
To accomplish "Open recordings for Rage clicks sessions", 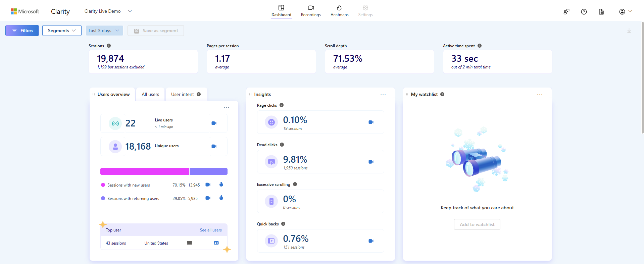I will (371, 122).
